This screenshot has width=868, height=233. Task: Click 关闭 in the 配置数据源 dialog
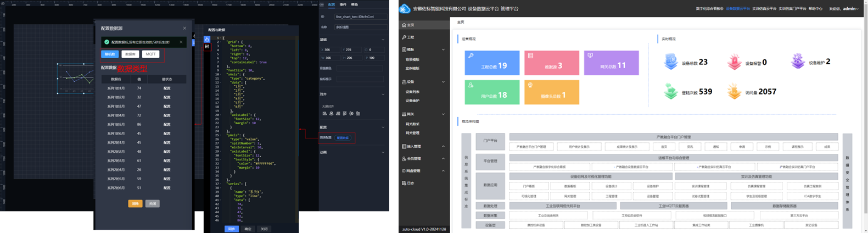click(x=153, y=203)
